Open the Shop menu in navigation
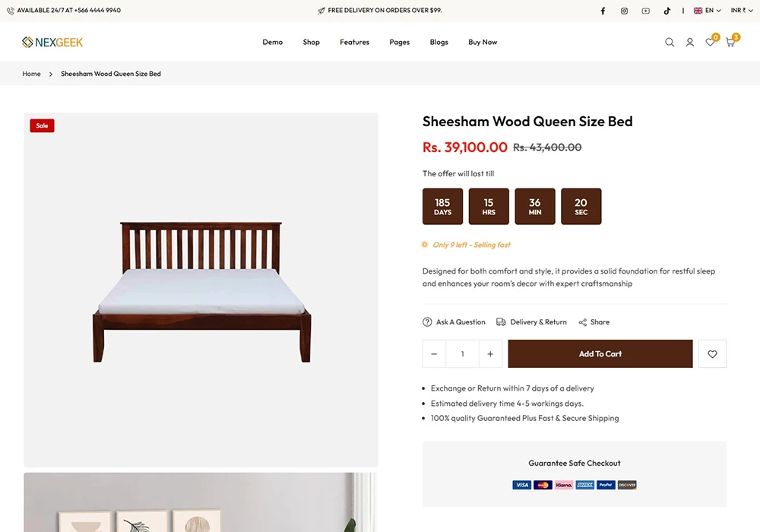Viewport: 760px width, 532px height. click(311, 42)
